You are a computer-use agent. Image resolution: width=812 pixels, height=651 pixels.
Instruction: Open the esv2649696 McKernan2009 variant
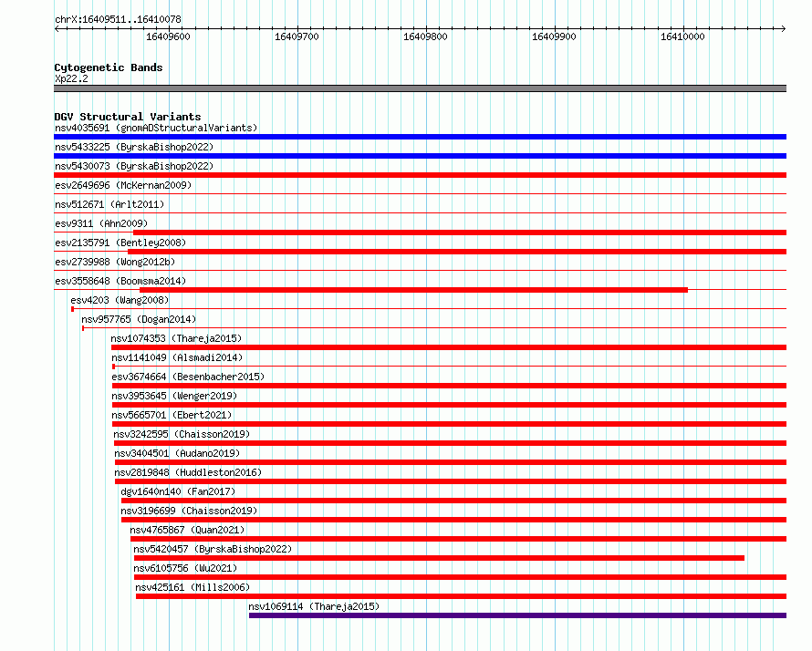123,185
